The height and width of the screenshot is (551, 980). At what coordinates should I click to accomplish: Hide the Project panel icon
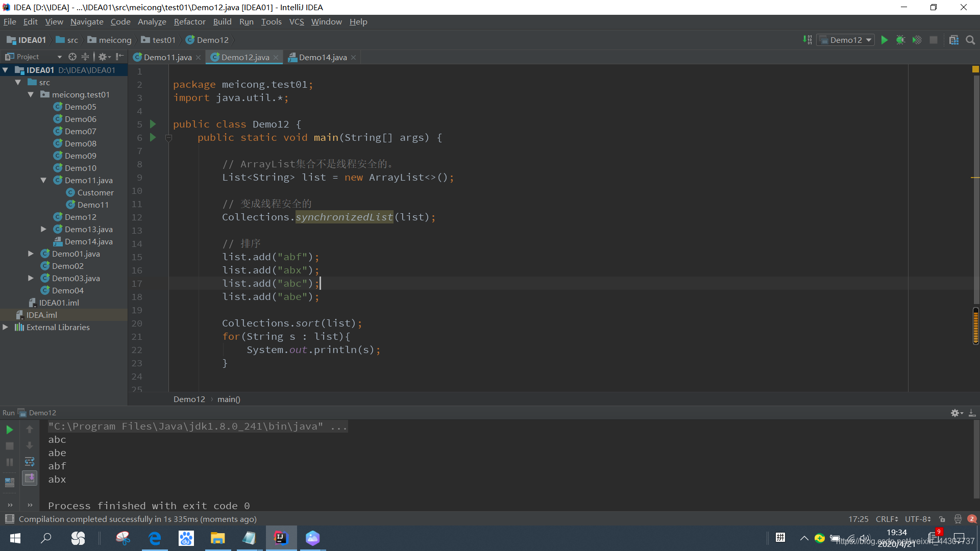point(119,57)
